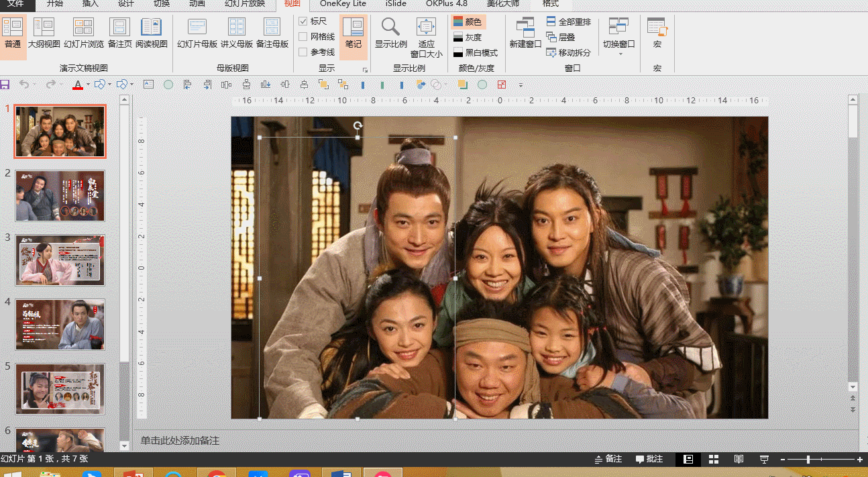Click the slide pane scroll-down arrow
Screen dimensions: 868x477
click(x=853, y=387)
